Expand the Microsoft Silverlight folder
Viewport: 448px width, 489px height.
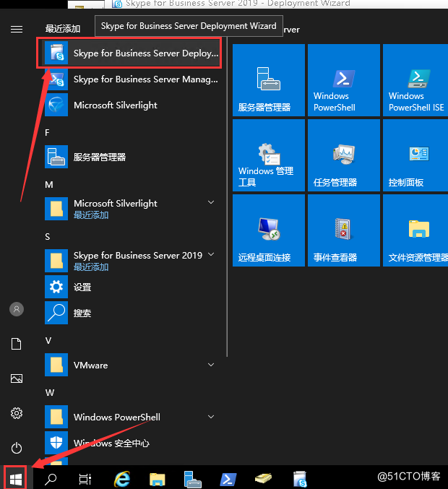[211, 202]
